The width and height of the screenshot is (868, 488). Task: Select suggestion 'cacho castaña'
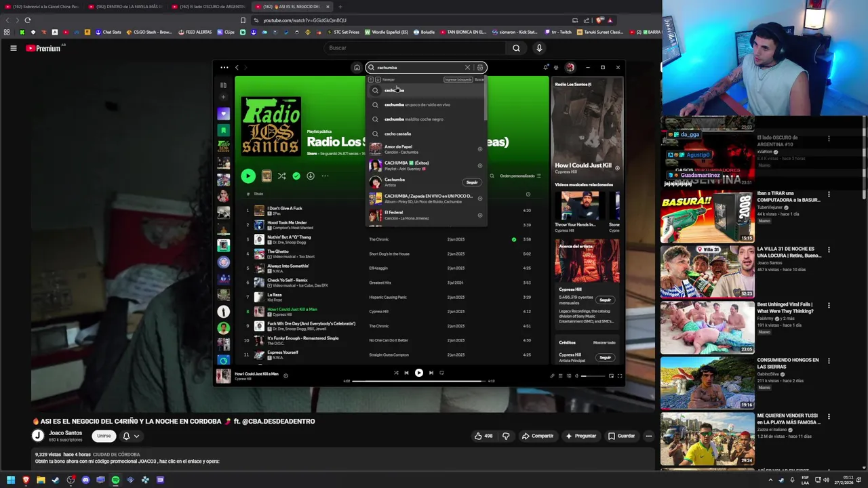[427, 134]
